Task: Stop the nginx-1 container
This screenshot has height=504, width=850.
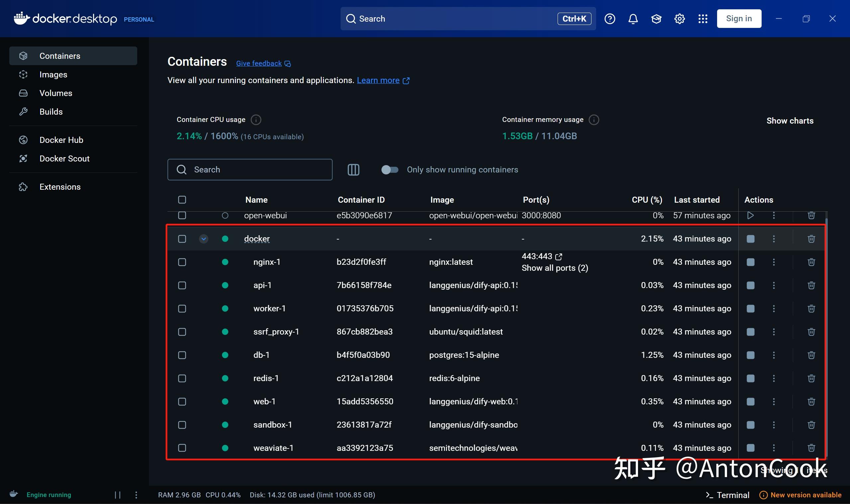Action: tap(750, 262)
